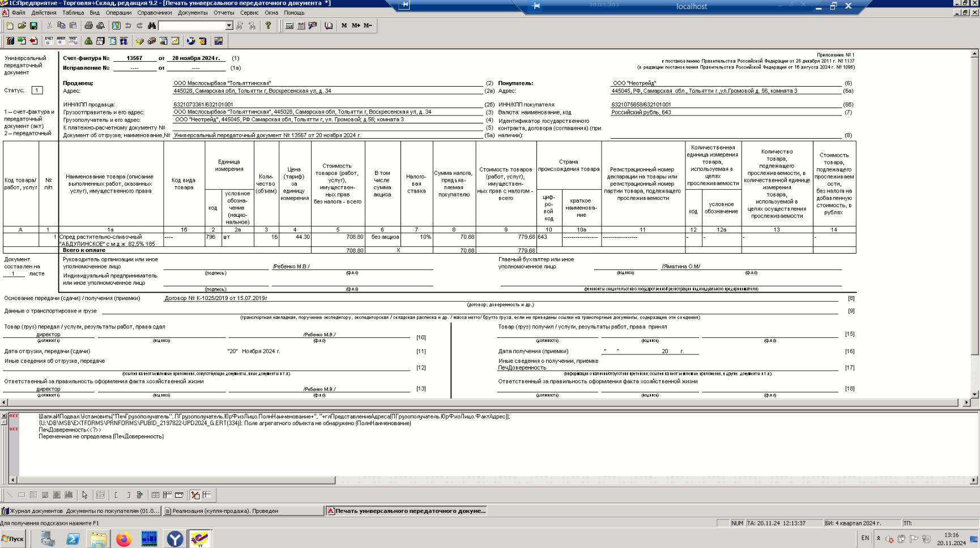Open the Сервис menu

point(249,12)
